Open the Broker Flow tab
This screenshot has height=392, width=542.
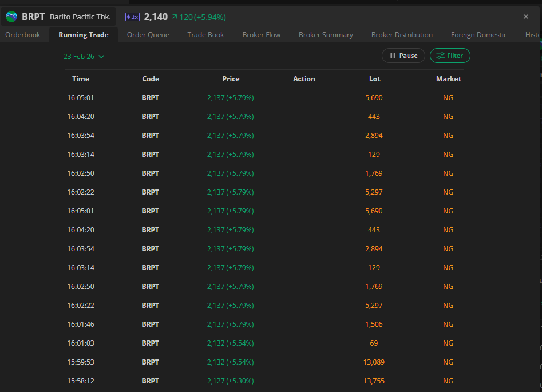pyautogui.click(x=261, y=35)
